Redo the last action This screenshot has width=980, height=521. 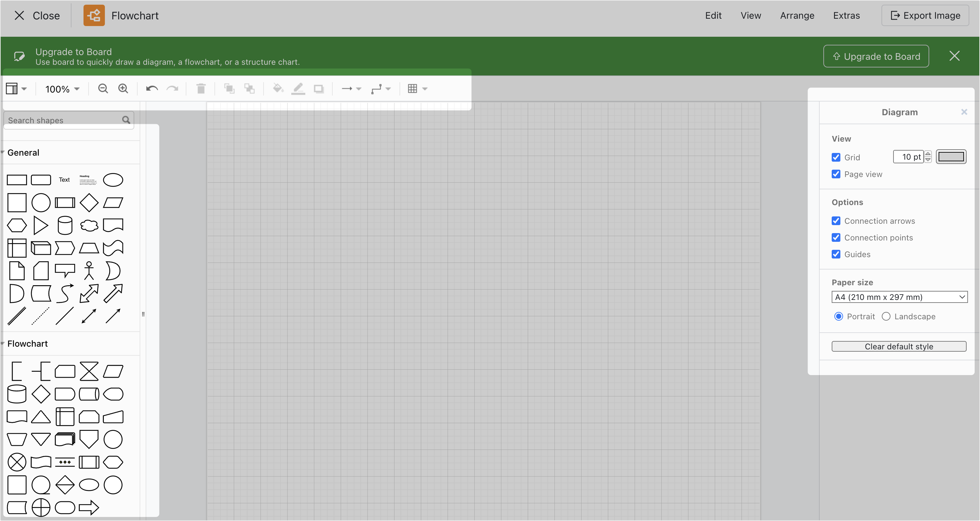tap(173, 88)
